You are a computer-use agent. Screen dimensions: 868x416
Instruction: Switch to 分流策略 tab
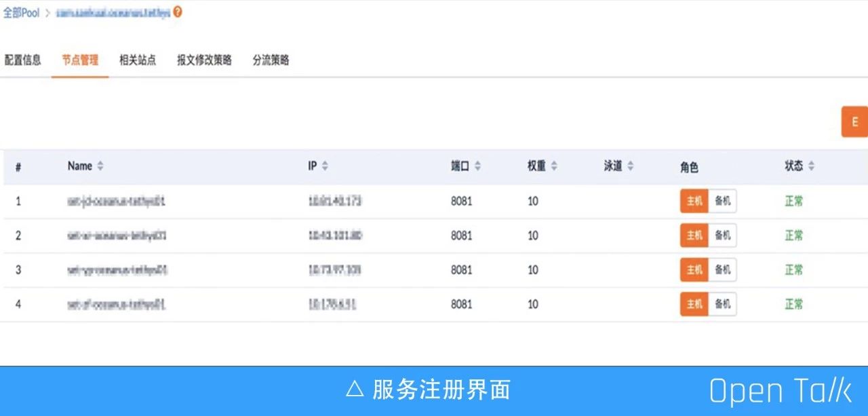[271, 60]
